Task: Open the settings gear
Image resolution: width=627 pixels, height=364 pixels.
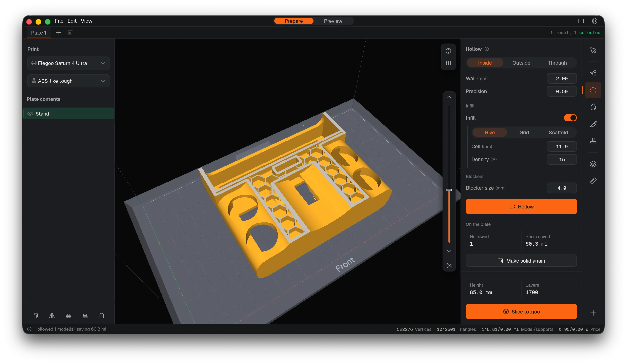Action: click(594, 21)
